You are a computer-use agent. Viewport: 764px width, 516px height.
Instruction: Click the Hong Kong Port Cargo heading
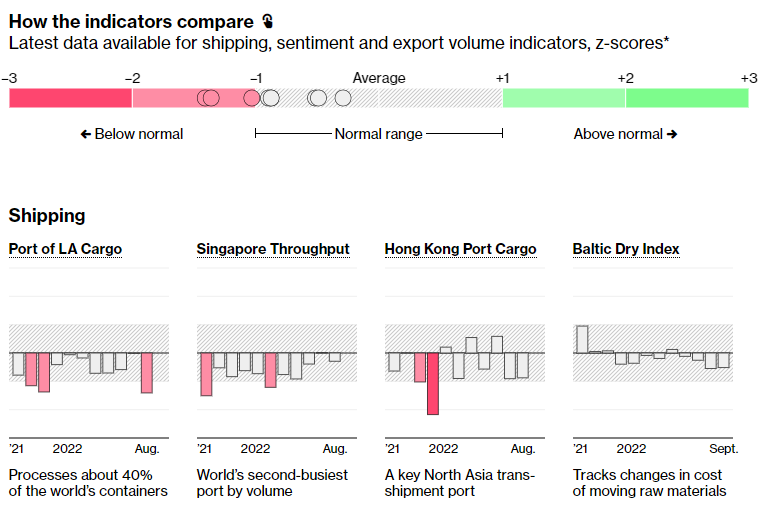tap(460, 249)
